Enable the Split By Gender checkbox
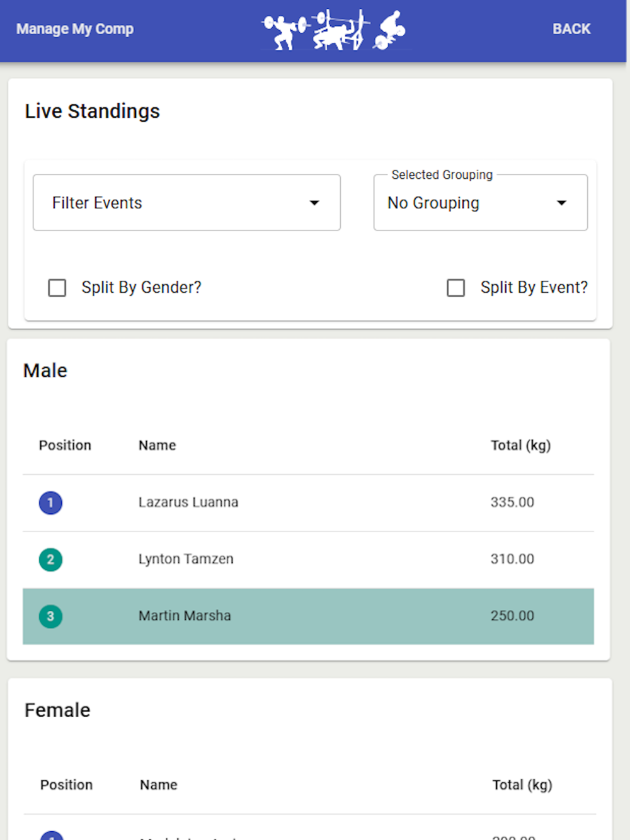The image size is (630, 840). pos(57,288)
